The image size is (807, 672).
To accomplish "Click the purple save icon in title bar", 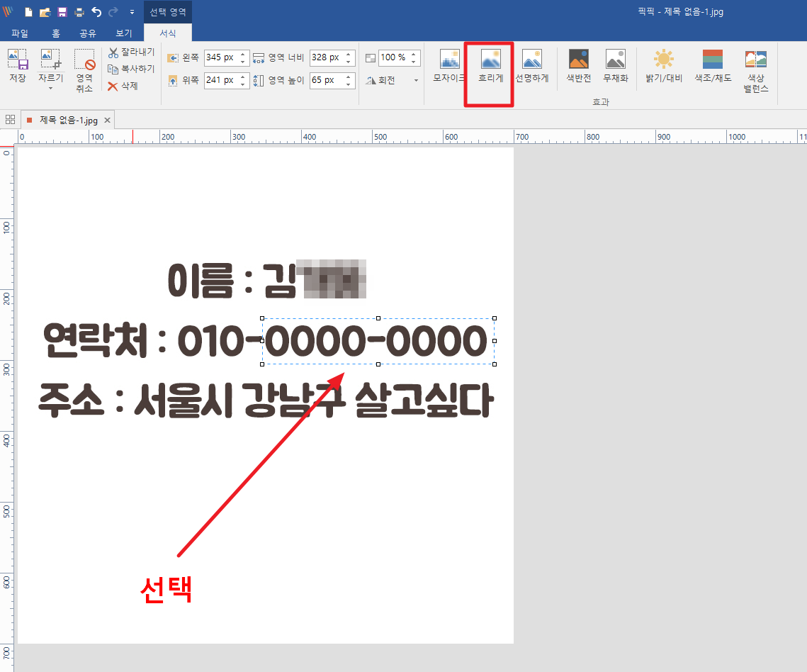I will pyautogui.click(x=62, y=12).
